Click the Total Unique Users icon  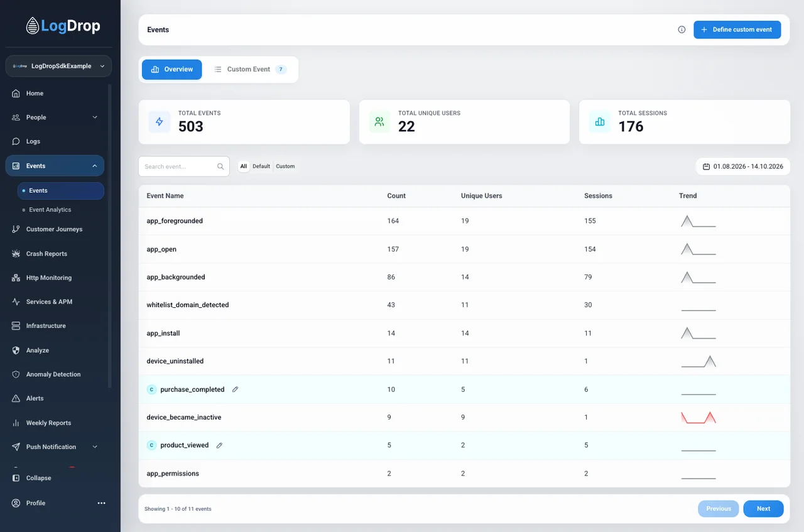(379, 122)
